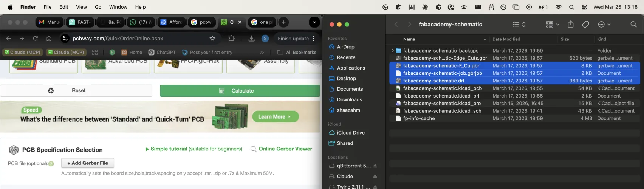644x189 pixels.
Task: Click the Reset button
Action: 76,91
